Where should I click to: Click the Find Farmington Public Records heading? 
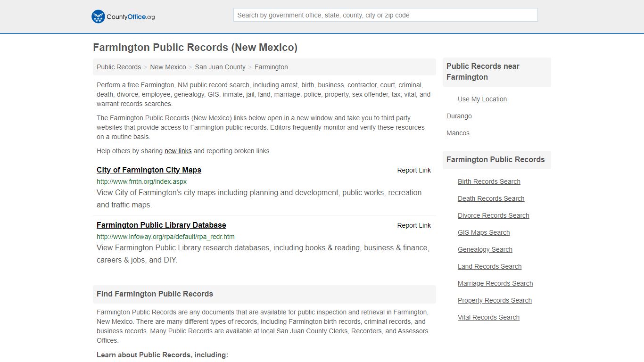click(x=155, y=294)
